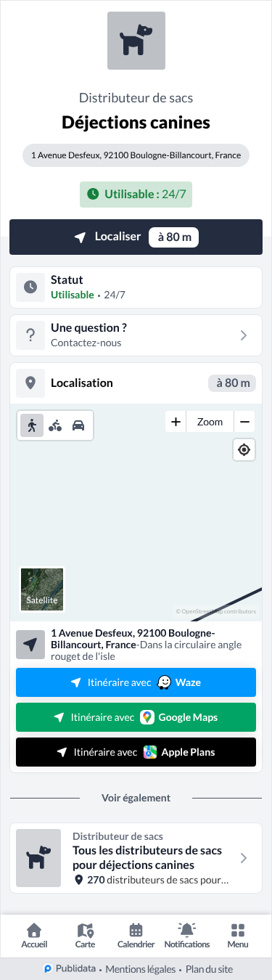
Task: Open all bag dispensers list chevron
Action: [244, 858]
